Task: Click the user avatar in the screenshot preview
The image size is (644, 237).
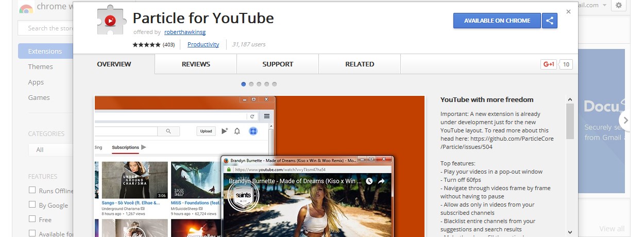Action: tap(253, 131)
